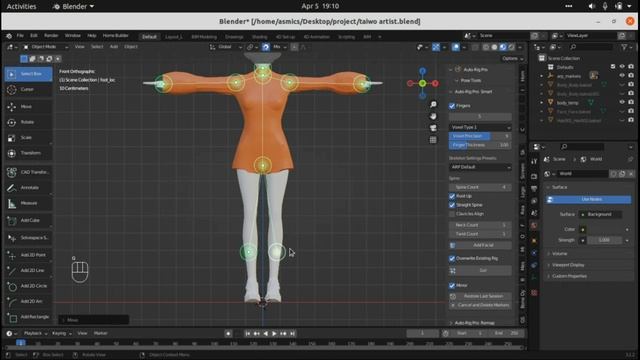Image resolution: width=640 pixels, height=360 pixels.
Task: Open the Render menu
Action: pos(51,36)
